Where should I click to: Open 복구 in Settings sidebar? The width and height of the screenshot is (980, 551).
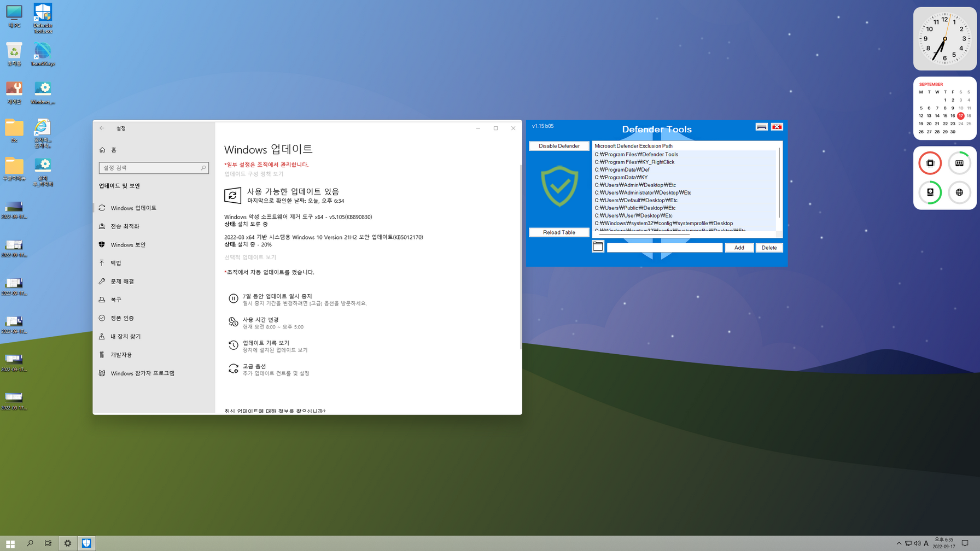pos(154,300)
